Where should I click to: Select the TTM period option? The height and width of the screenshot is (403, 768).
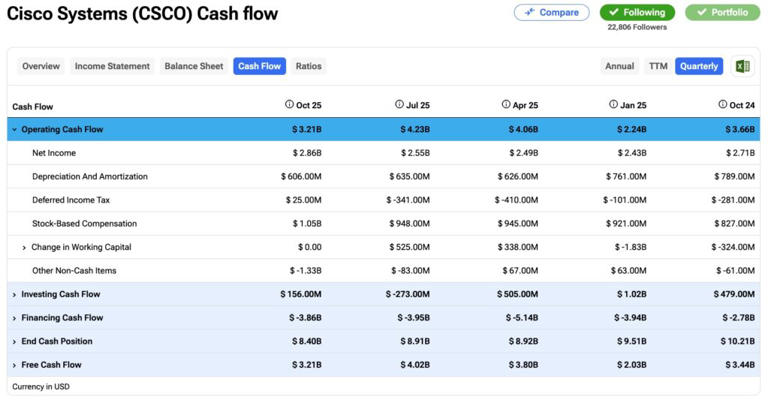pyautogui.click(x=657, y=66)
